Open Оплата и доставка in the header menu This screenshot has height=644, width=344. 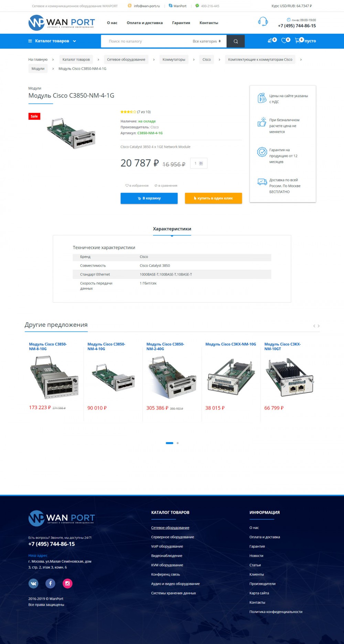[145, 23]
